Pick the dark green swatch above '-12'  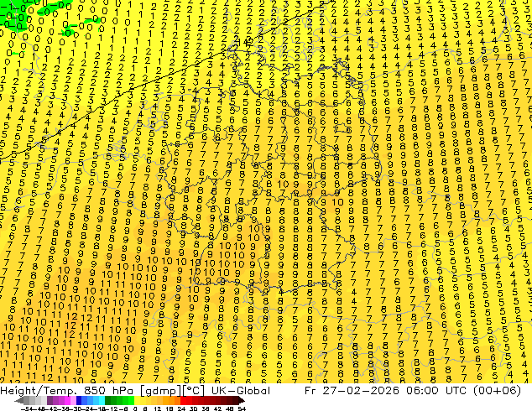(108, 400)
